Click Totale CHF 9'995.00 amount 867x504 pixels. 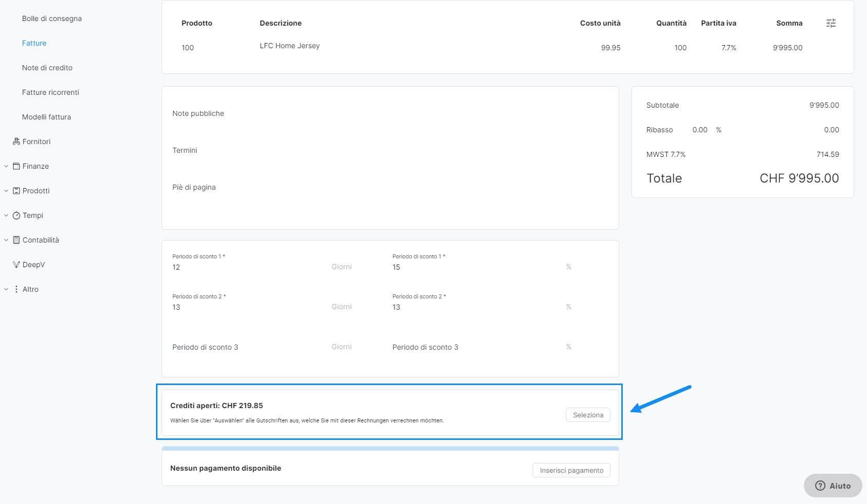point(799,178)
